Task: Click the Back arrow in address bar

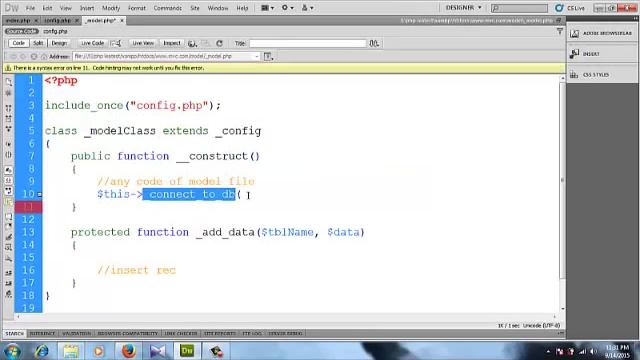Action: click(x=13, y=56)
